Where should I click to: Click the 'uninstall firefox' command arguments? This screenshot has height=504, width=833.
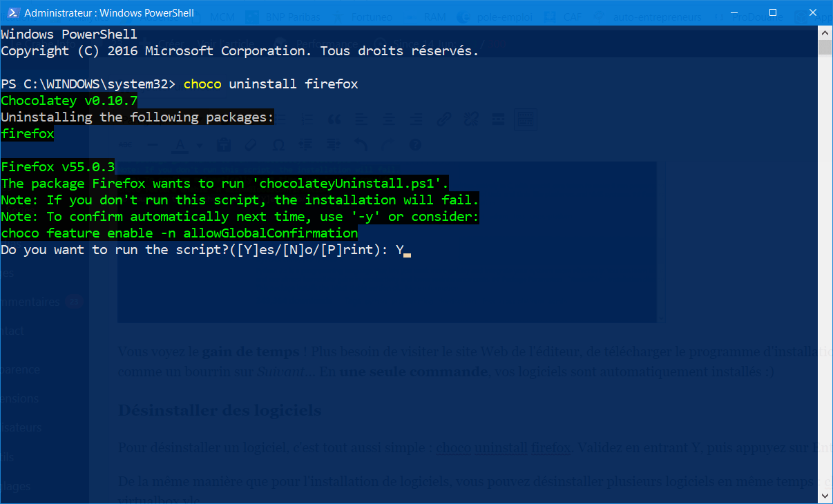(294, 84)
